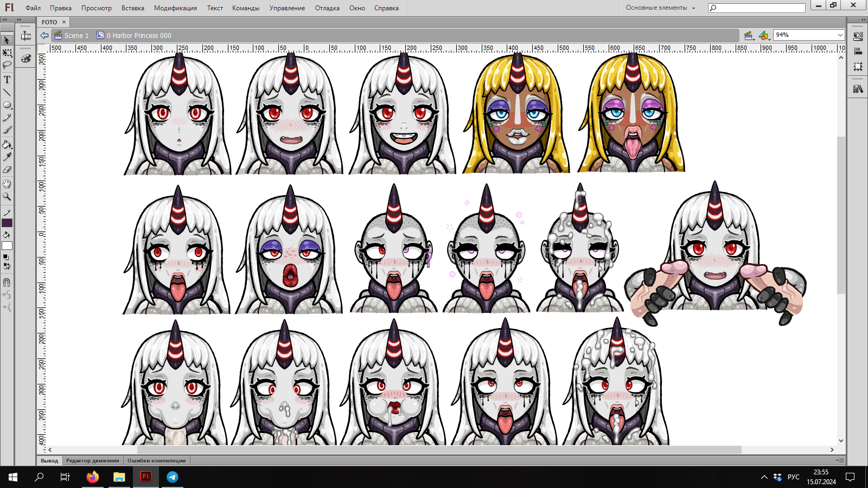Select the Oval shape tool

pyautogui.click(x=7, y=105)
